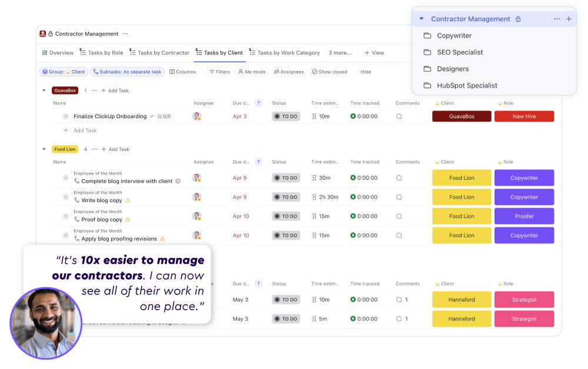Click New Hire role label
This screenshot has height=369, width=588.
[524, 116]
